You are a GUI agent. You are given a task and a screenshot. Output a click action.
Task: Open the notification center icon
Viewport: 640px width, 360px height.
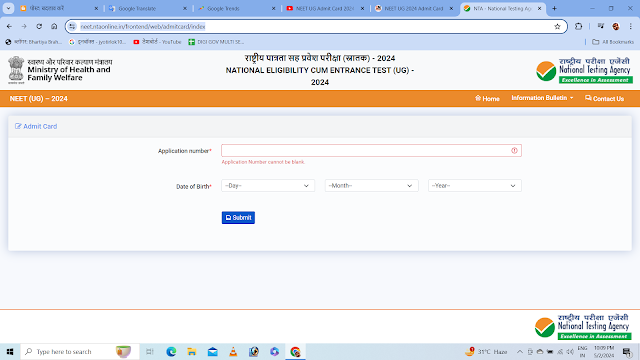pyautogui.click(x=627, y=351)
